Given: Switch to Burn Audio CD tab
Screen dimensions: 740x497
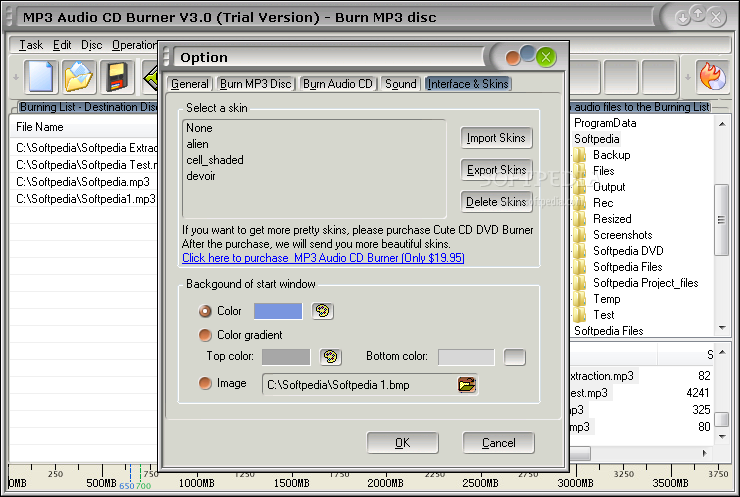Looking at the screenshot, I should [x=338, y=84].
